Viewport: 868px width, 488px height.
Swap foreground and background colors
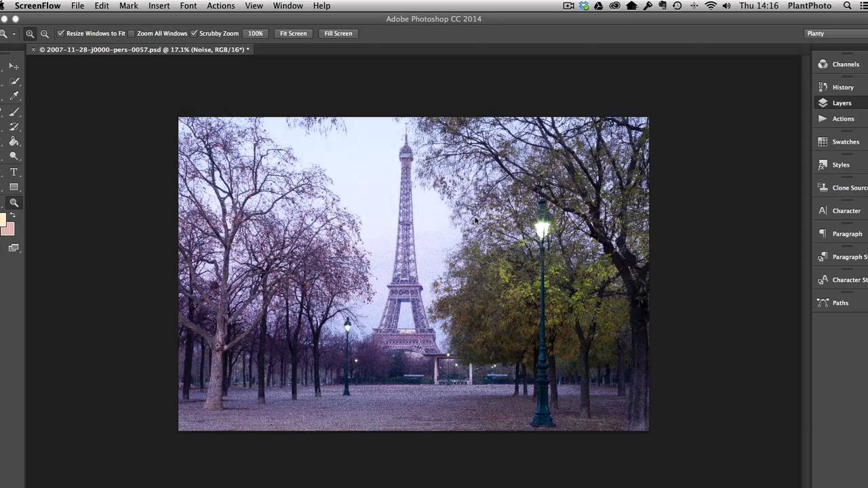tap(12, 215)
